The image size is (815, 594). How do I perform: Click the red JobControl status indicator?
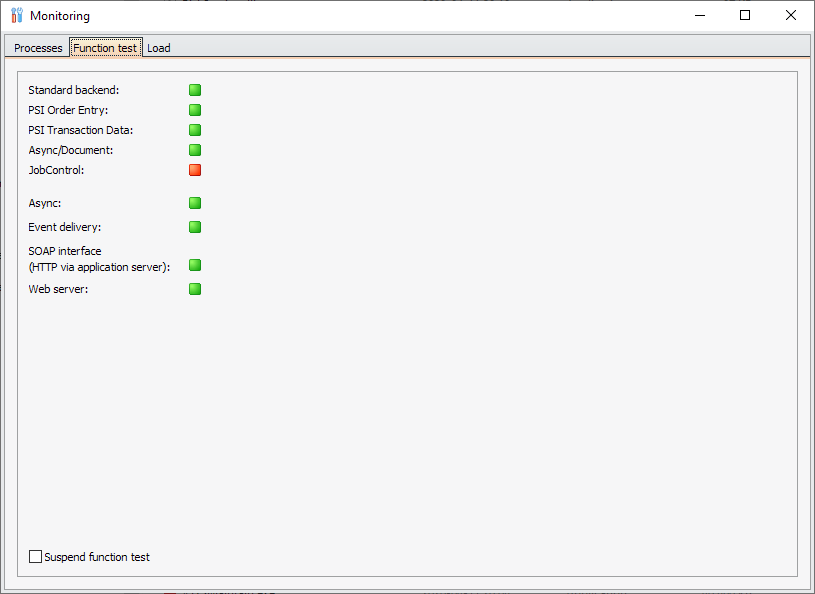coord(195,170)
